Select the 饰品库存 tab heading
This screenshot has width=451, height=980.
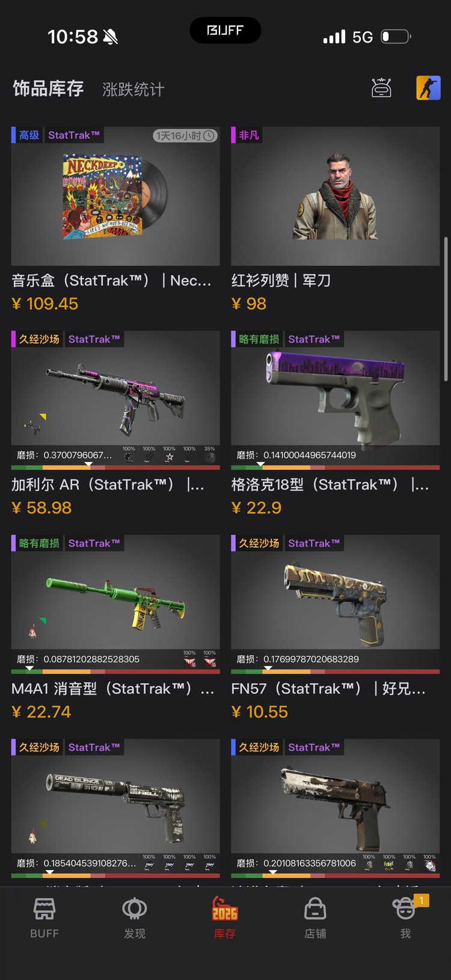[48, 89]
